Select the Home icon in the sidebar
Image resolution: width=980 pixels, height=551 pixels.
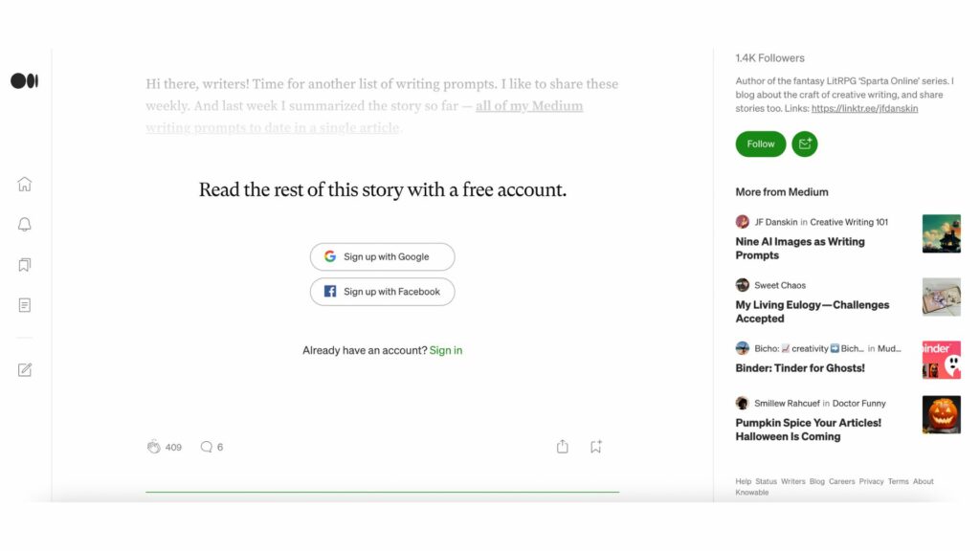click(x=24, y=184)
